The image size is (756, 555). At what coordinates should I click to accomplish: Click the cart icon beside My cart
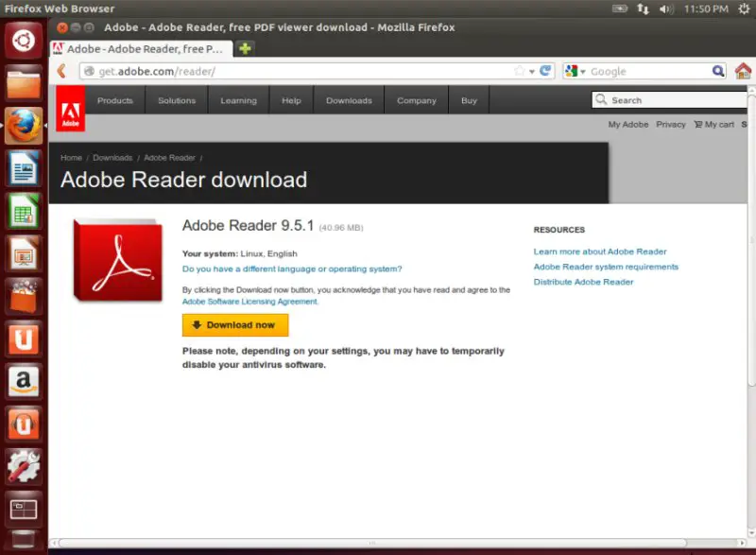coord(697,125)
